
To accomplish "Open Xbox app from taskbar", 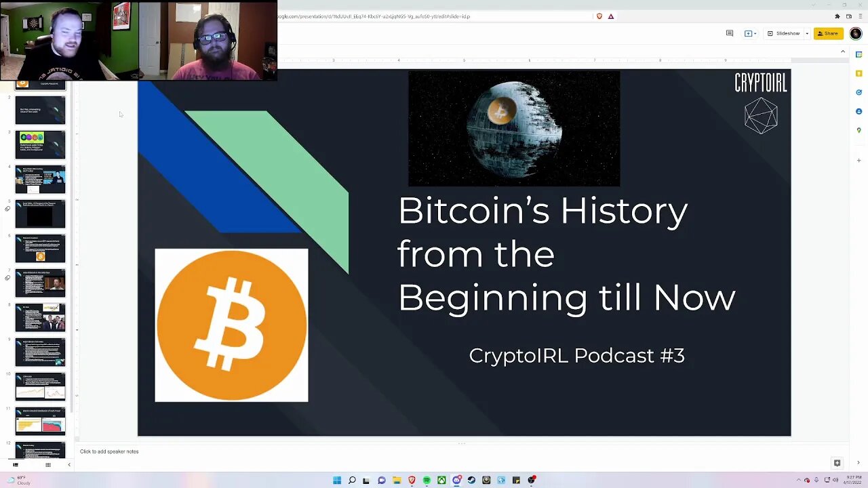I will click(x=441, y=480).
